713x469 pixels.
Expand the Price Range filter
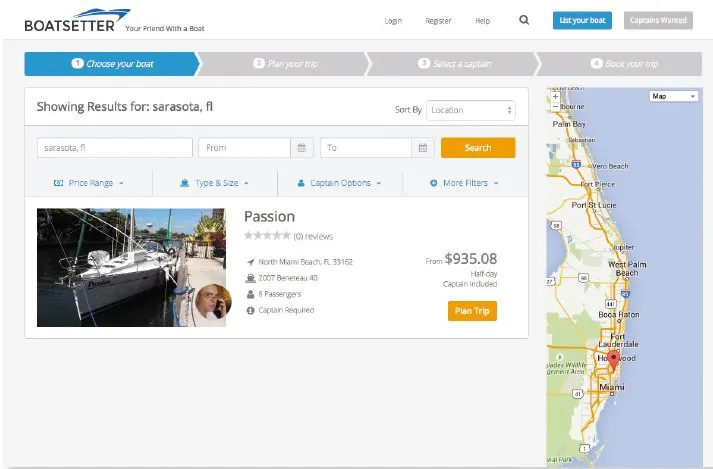pos(88,183)
